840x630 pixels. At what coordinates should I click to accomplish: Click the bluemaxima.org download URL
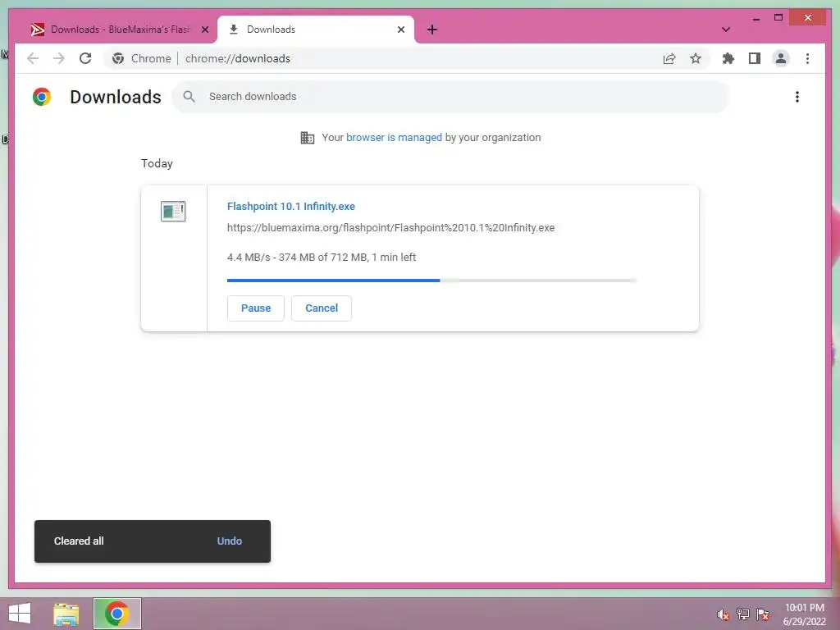point(390,228)
